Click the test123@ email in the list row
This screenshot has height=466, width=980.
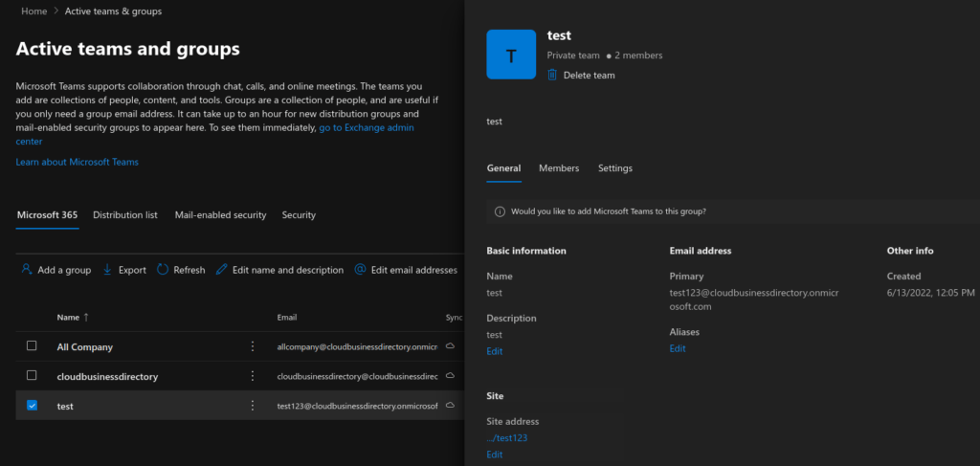[358, 406]
